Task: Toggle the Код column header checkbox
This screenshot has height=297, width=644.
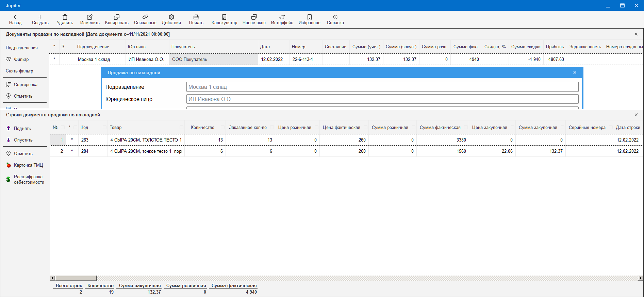Action: 104,127
